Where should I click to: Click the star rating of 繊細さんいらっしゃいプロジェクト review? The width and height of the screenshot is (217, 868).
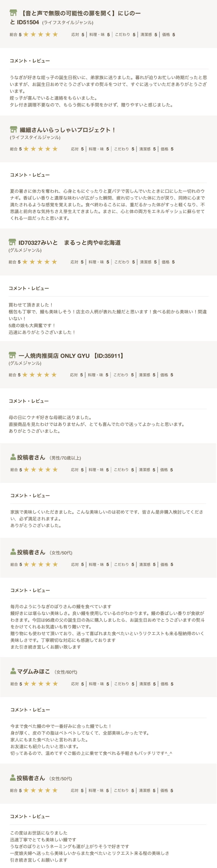click(x=40, y=149)
